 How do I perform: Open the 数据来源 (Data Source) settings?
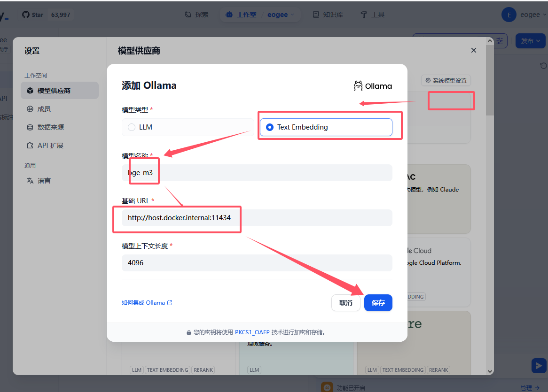click(46, 127)
